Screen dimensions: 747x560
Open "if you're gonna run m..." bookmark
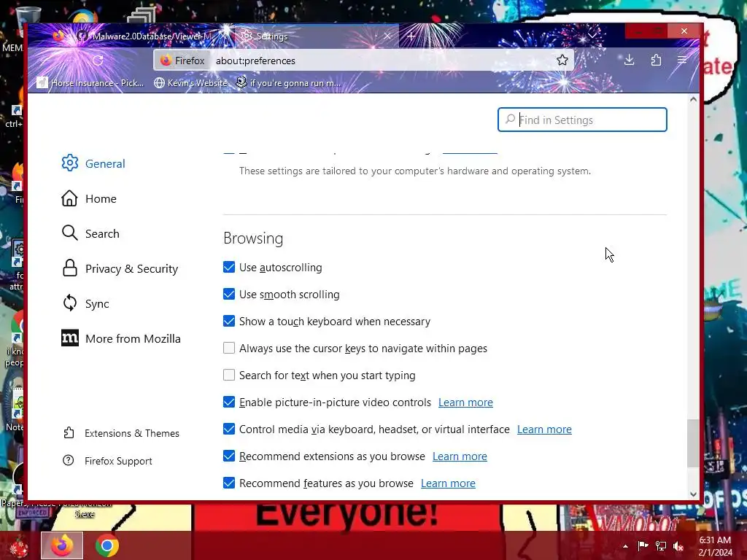(x=289, y=83)
